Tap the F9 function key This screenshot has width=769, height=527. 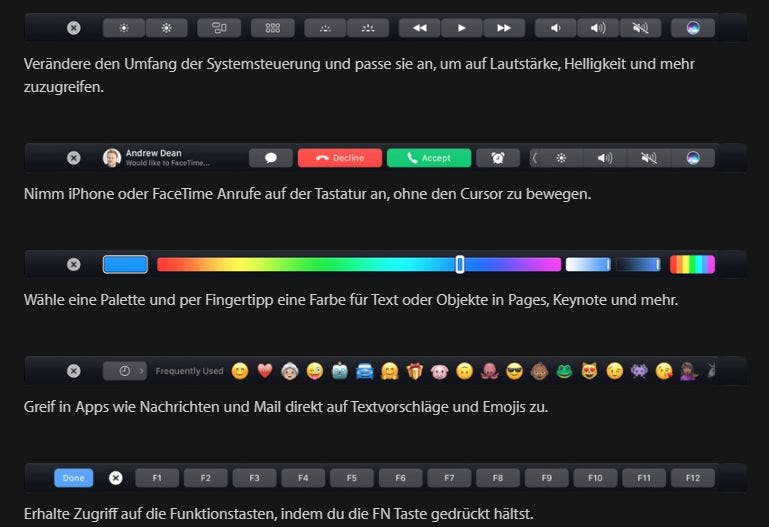[x=546, y=478]
